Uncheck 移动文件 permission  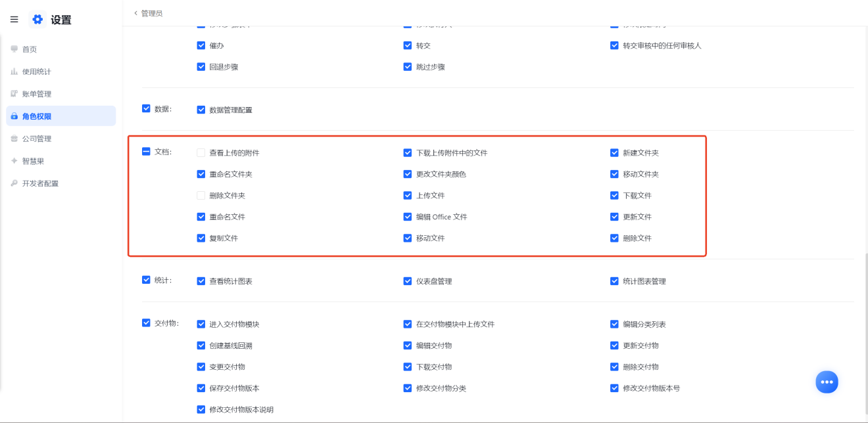pos(408,238)
